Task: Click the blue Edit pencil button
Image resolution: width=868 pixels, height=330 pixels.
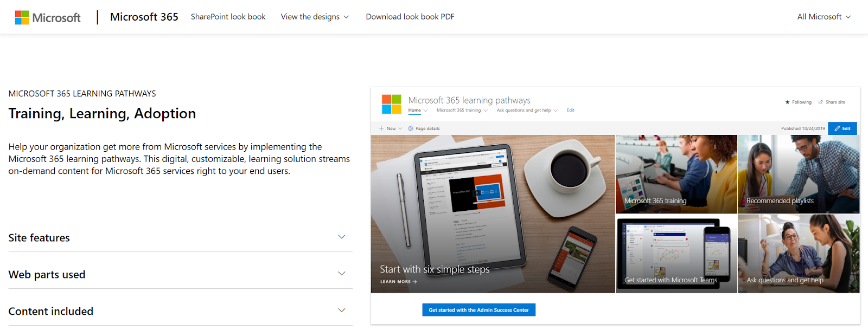Action: 843,128
